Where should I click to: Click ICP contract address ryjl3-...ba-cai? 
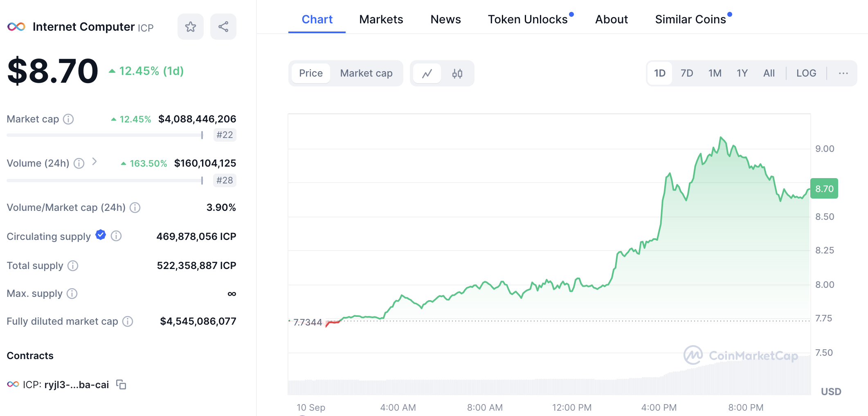pos(76,385)
